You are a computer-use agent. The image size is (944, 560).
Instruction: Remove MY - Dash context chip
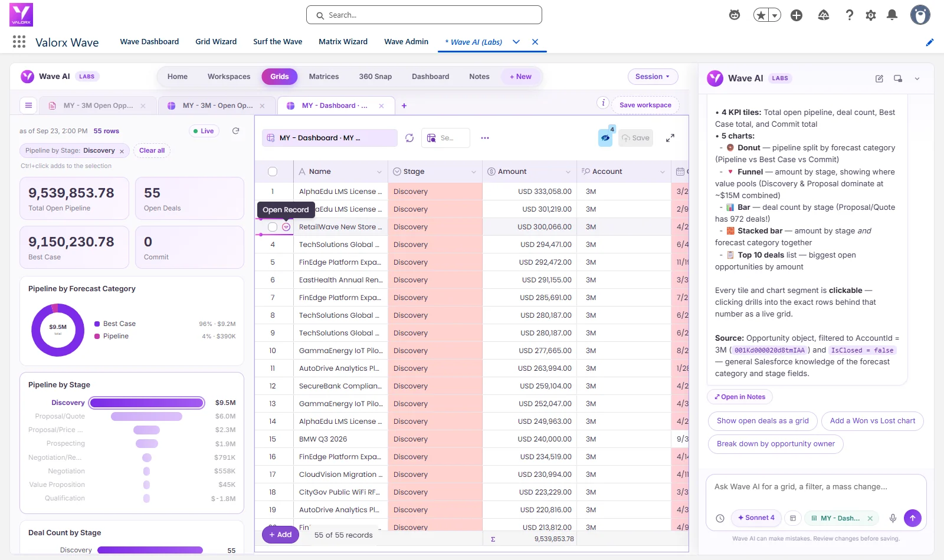[870, 519]
